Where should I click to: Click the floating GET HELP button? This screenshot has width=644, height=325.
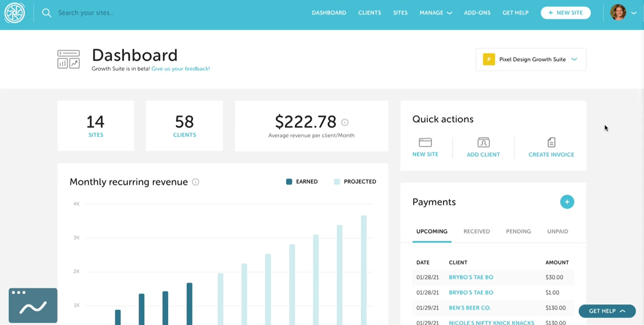coord(607,311)
